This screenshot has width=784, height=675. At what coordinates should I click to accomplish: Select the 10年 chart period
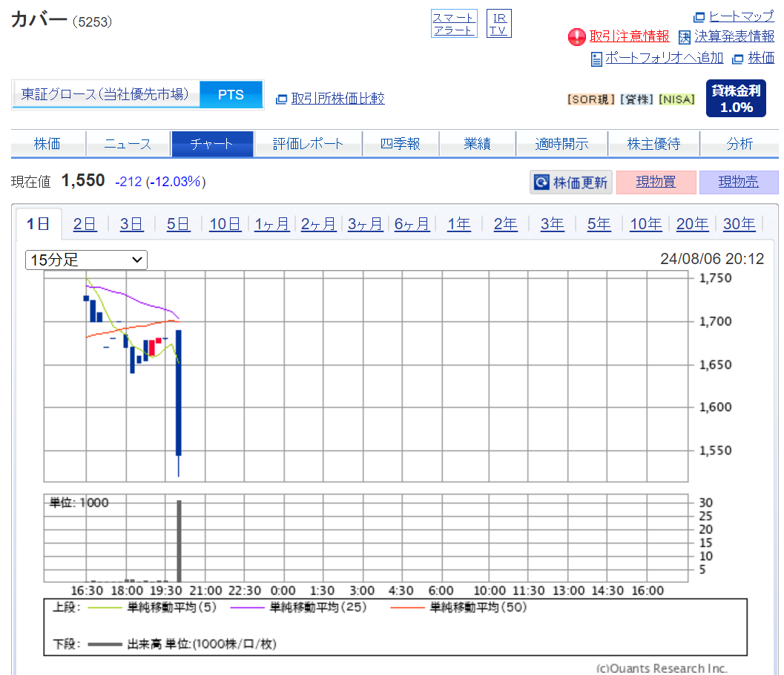[x=646, y=224]
